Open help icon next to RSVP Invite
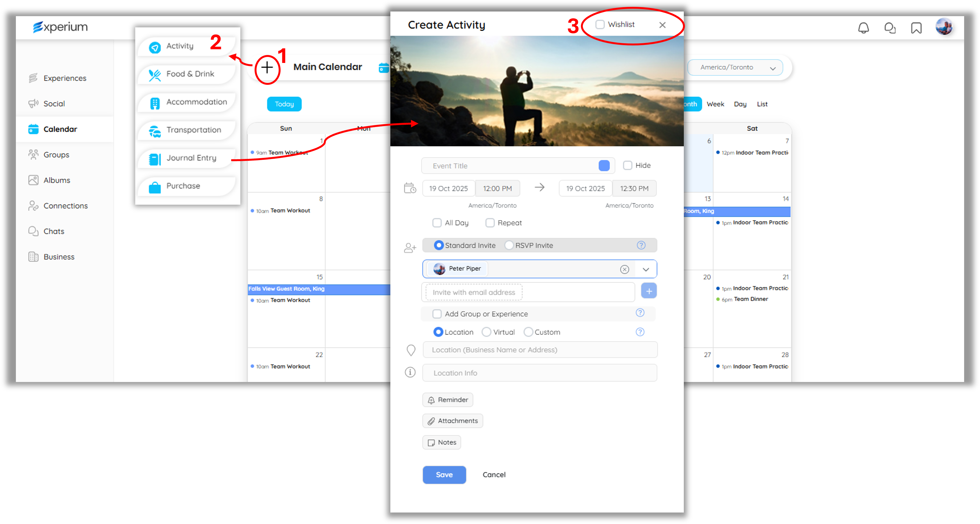 [641, 245]
